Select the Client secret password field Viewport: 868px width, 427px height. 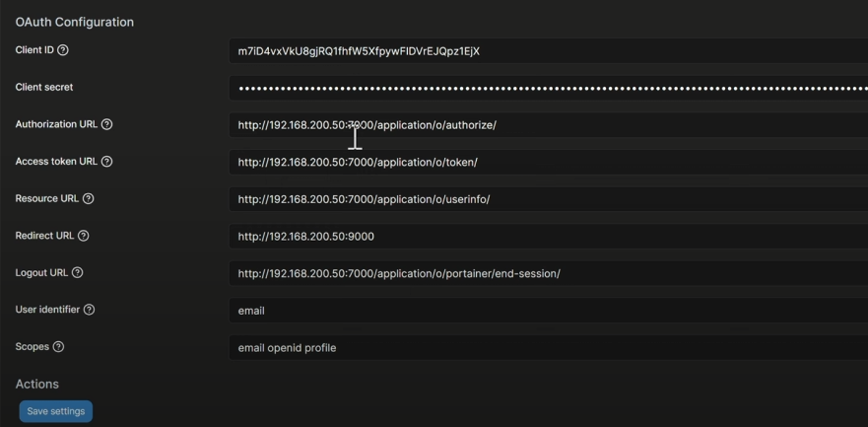[549, 88]
